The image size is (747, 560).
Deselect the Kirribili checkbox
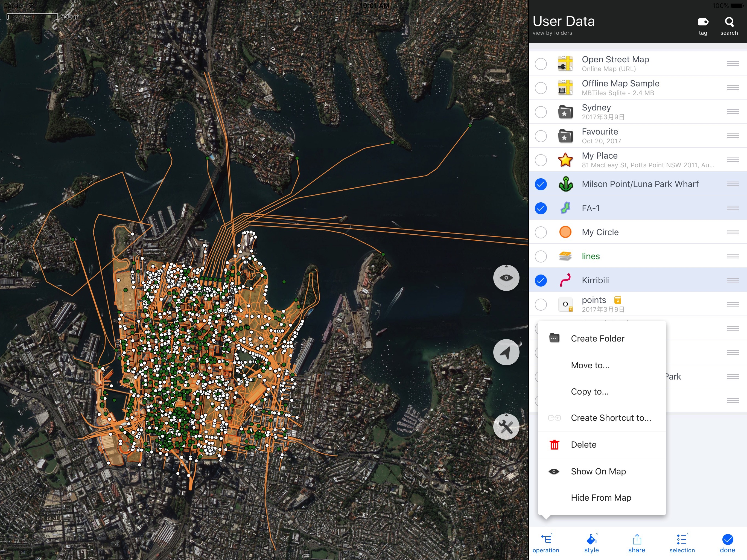click(x=541, y=280)
